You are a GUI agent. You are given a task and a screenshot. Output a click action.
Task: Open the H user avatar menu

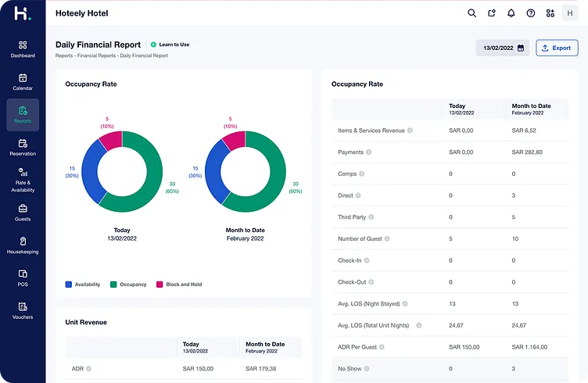click(569, 13)
